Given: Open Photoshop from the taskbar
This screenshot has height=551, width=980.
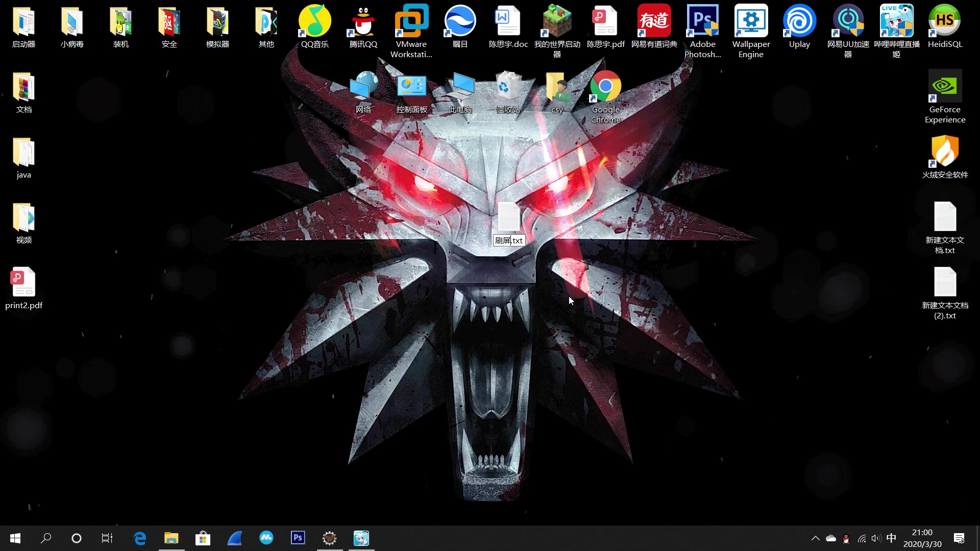Looking at the screenshot, I should click(x=298, y=538).
